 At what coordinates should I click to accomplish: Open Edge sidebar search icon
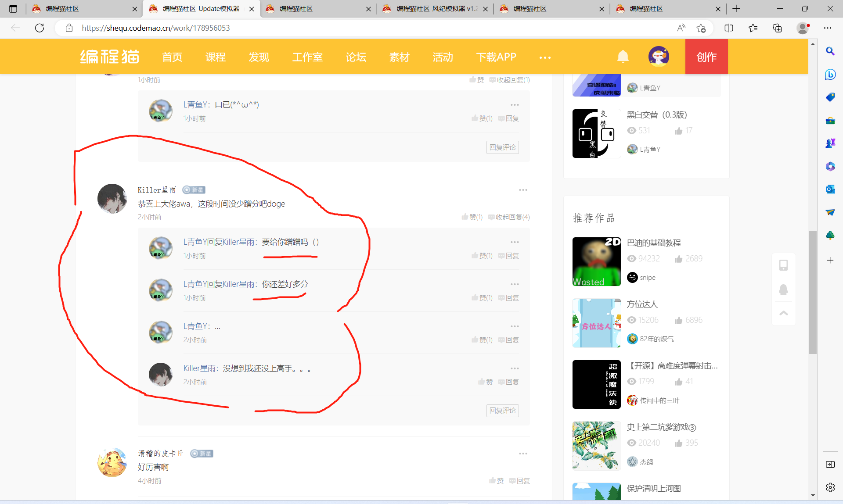[x=830, y=51]
